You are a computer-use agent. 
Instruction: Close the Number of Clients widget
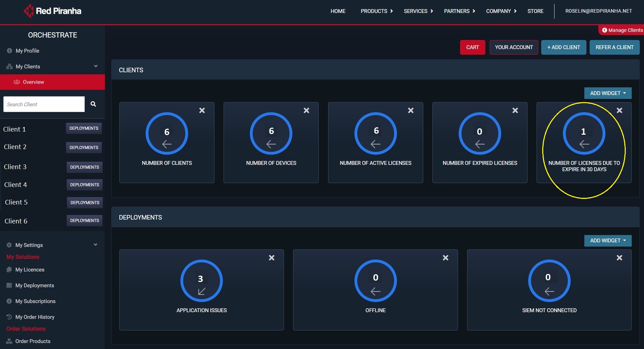coord(202,110)
